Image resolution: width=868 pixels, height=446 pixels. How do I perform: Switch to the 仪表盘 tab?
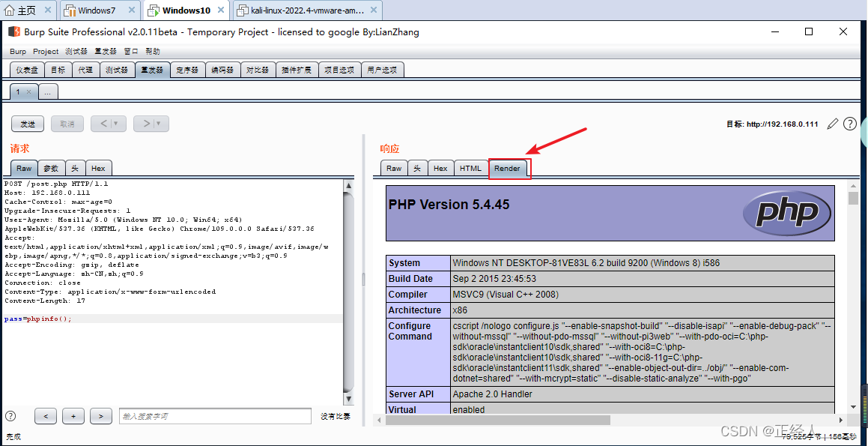(x=26, y=70)
